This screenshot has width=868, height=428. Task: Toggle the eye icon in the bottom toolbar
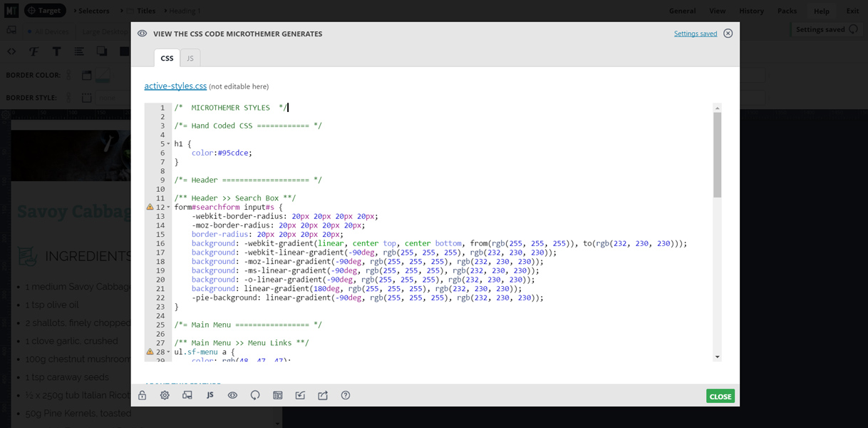[x=232, y=395]
